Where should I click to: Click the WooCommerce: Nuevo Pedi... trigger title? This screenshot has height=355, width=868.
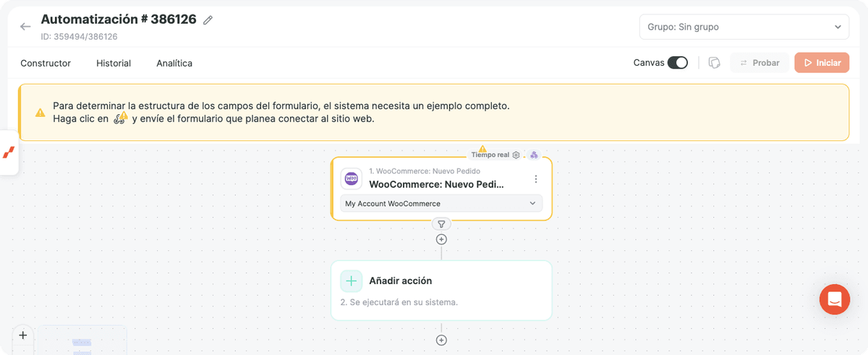tap(436, 184)
